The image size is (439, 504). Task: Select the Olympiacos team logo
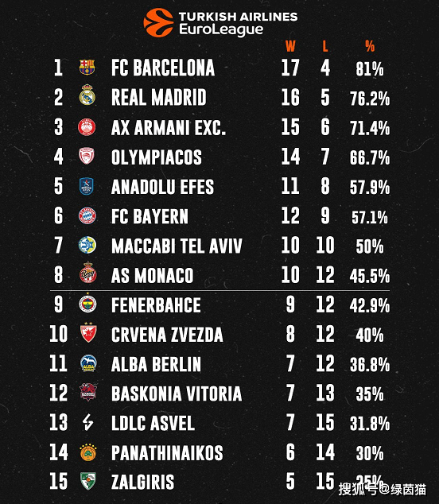click(x=87, y=156)
